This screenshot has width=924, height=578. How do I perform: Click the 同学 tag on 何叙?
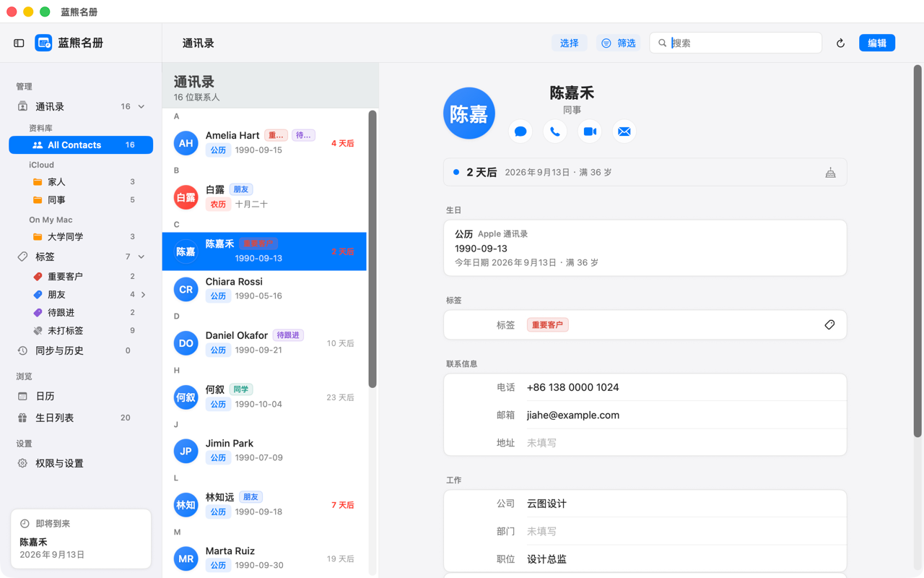(x=241, y=389)
